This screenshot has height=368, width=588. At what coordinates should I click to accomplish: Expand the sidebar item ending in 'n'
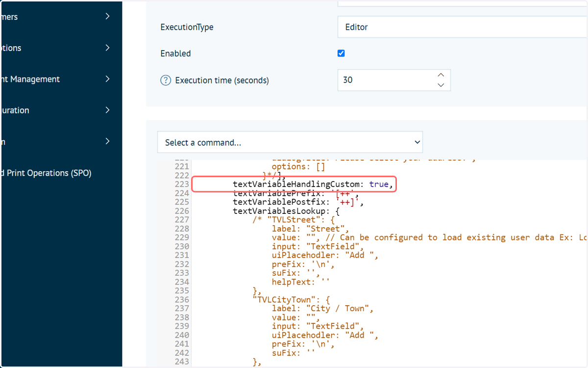click(107, 141)
